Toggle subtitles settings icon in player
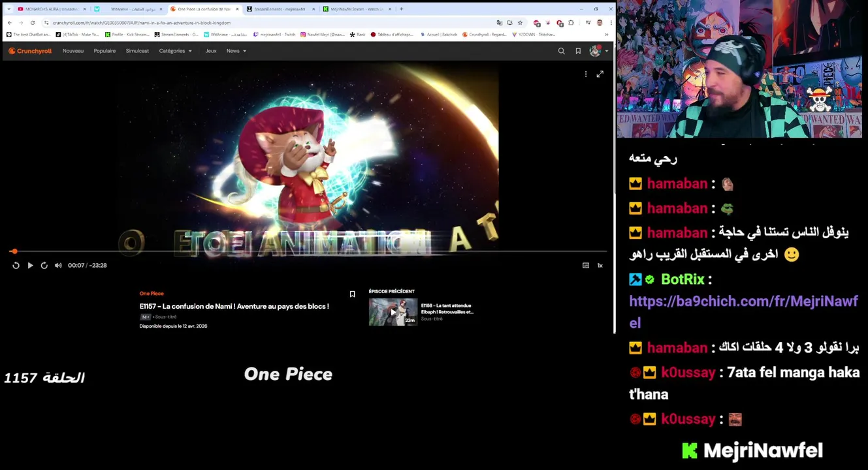The width and height of the screenshot is (868, 470). click(x=586, y=265)
